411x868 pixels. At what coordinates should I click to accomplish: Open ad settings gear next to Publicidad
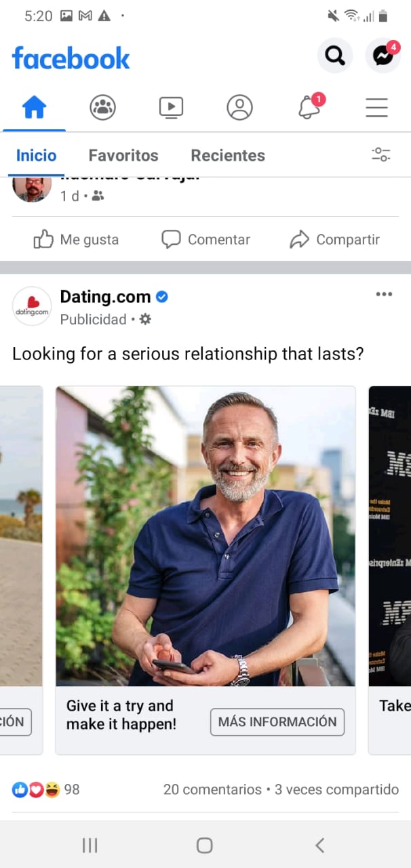click(x=145, y=319)
